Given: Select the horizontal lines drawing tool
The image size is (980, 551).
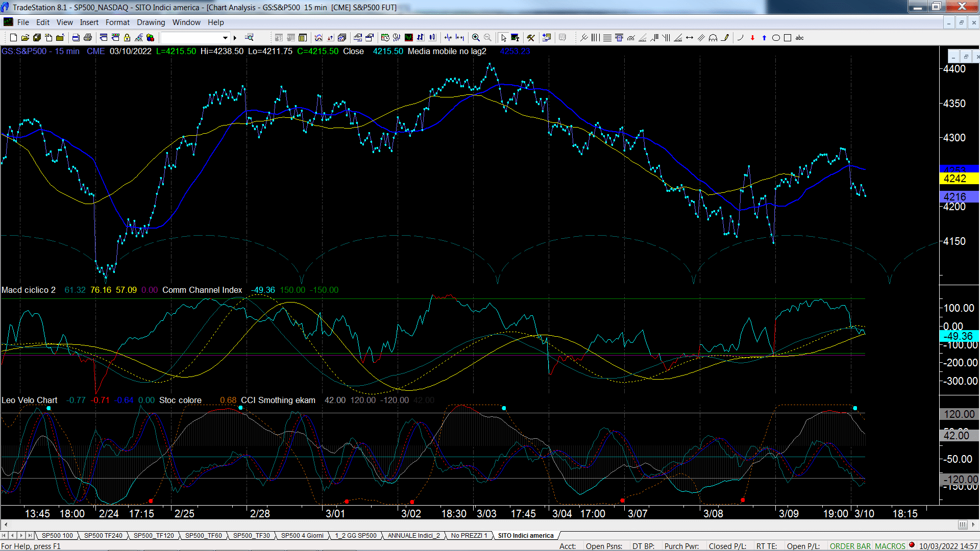Looking at the screenshot, I should coord(607,38).
